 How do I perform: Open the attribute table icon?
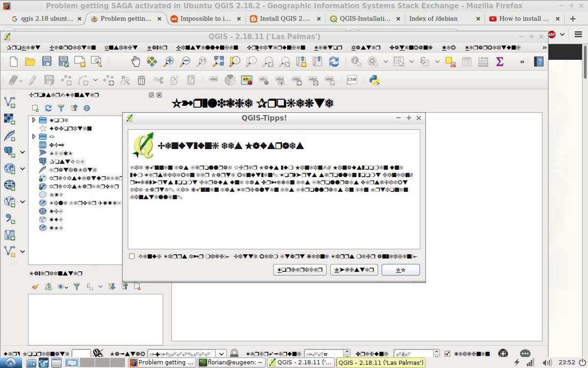point(467,61)
